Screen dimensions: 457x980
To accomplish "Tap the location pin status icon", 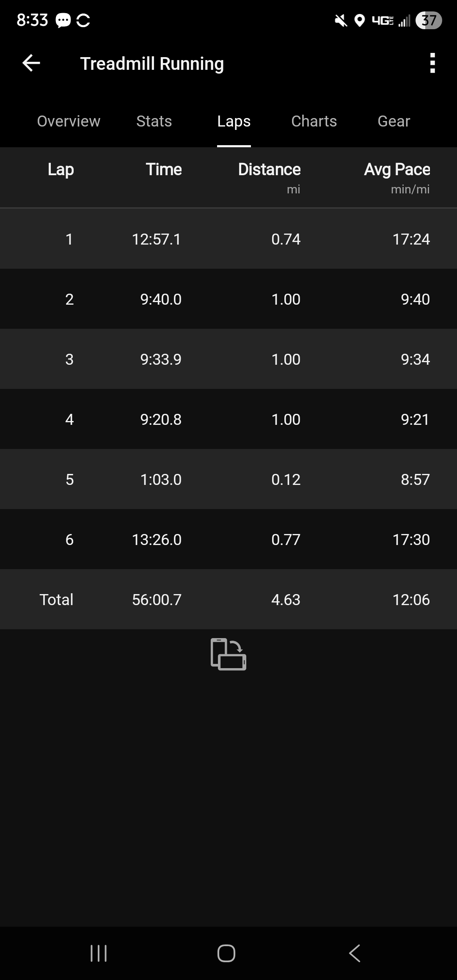I will (x=359, y=20).
